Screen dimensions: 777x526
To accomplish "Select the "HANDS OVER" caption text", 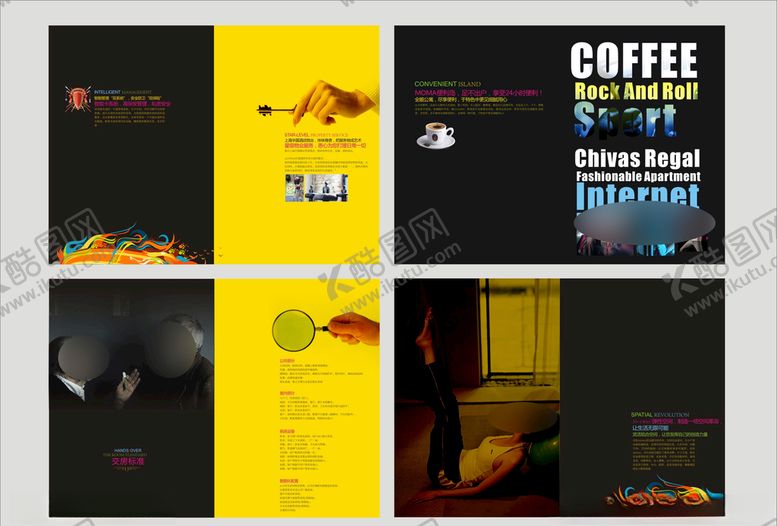I will pos(128,451).
